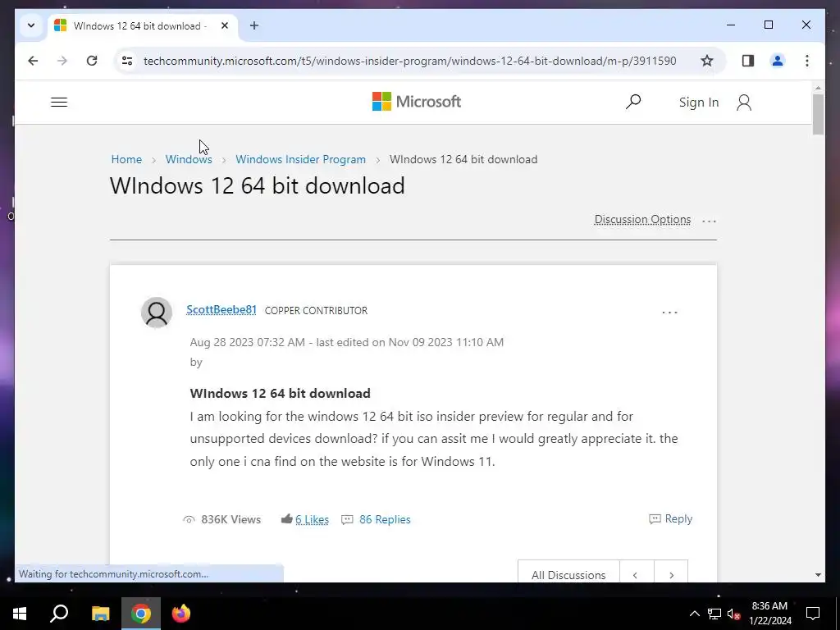Go back with the browser back arrow
Image resolution: width=840 pixels, height=630 pixels.
coord(33,61)
